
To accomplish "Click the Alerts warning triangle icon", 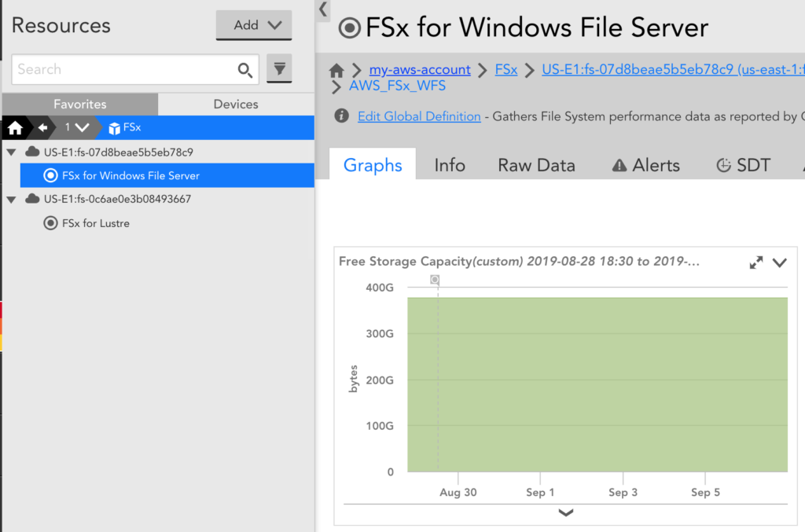I will 619,165.
